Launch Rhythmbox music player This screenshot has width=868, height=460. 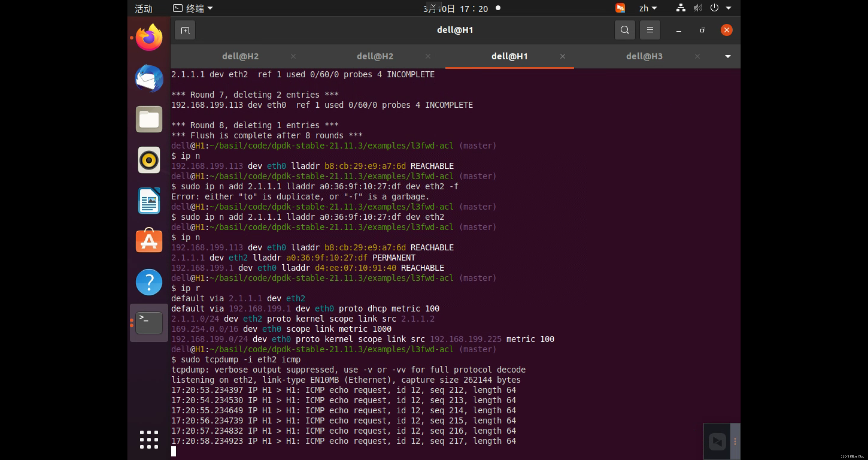click(x=149, y=160)
